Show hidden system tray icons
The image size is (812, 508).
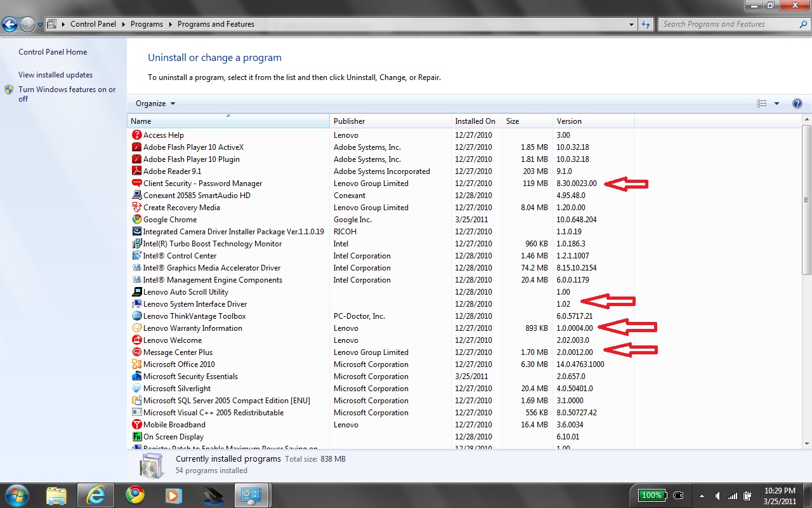[702, 495]
